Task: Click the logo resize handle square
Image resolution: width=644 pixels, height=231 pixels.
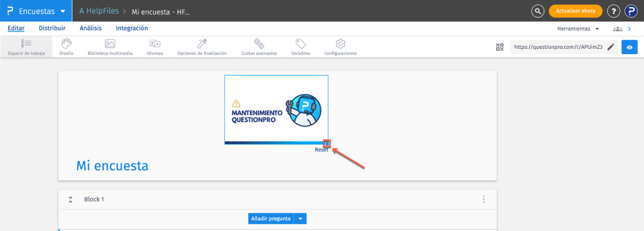Action: [x=327, y=143]
